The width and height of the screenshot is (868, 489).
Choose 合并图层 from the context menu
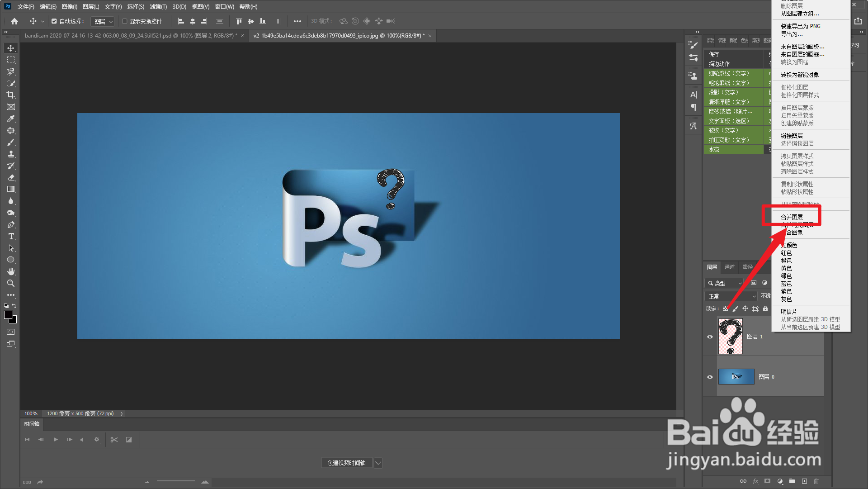tap(792, 217)
